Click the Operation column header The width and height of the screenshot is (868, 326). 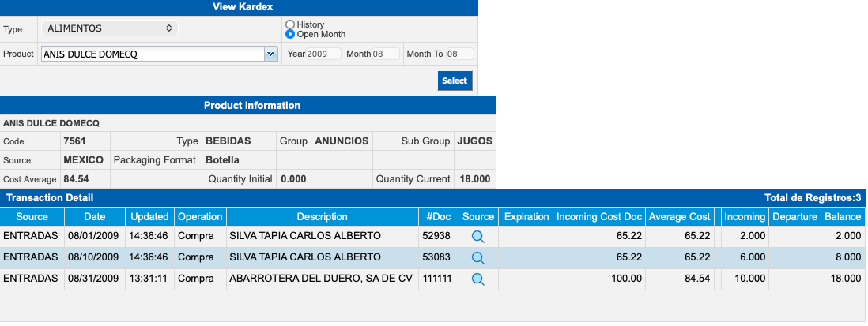[x=200, y=217]
